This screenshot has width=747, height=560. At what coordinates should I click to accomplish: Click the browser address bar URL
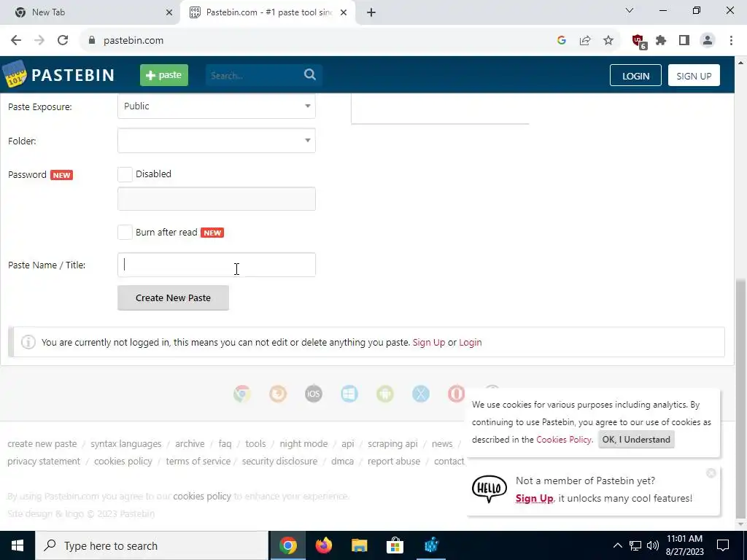click(x=133, y=41)
